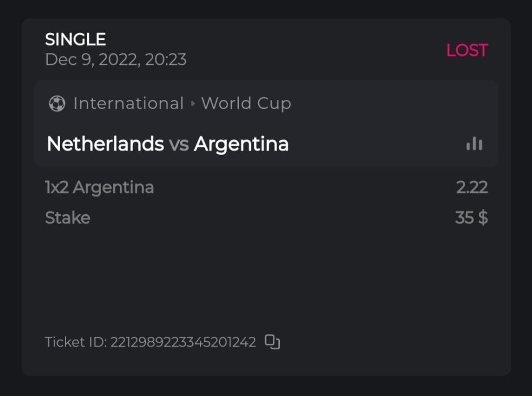Viewport: 532px width, 396px height.
Task: Click the 'Ticket ID:' label text
Action: [x=76, y=342]
